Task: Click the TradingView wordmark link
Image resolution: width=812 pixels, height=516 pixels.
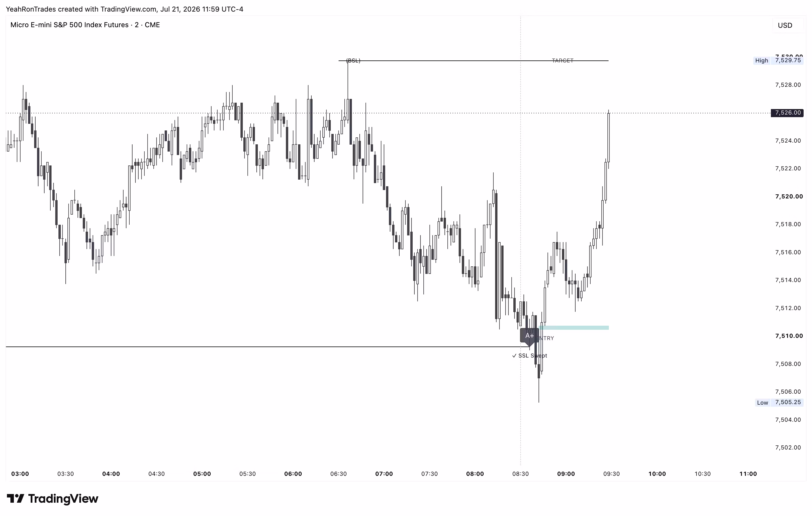Action: [x=63, y=498]
